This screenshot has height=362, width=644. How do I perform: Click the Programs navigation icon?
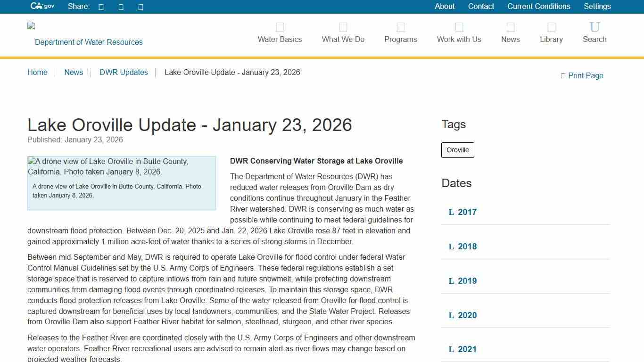(x=400, y=27)
